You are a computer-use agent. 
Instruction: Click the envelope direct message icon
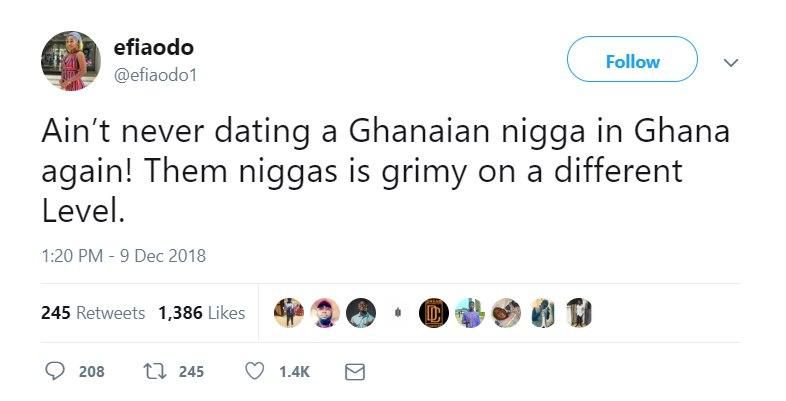355,372
